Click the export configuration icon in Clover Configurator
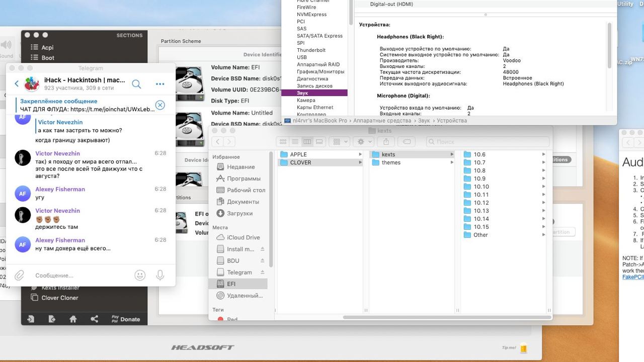This screenshot has width=644, height=362. [x=51, y=319]
